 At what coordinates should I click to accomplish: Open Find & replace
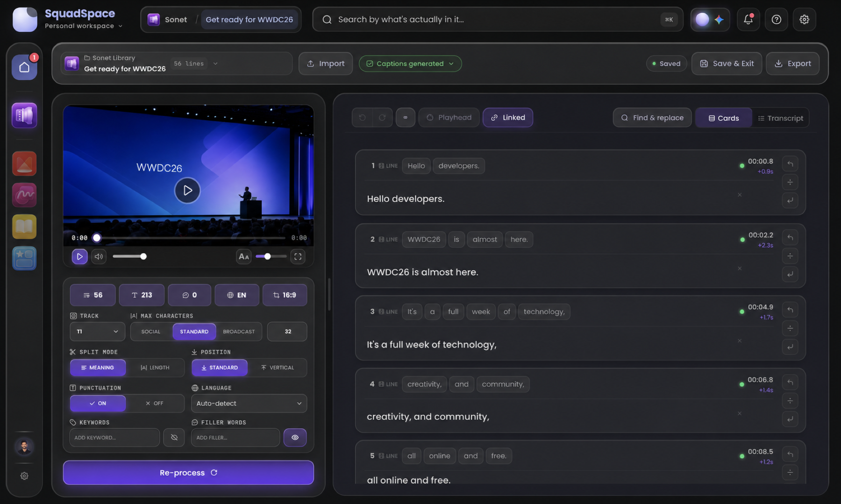click(652, 118)
